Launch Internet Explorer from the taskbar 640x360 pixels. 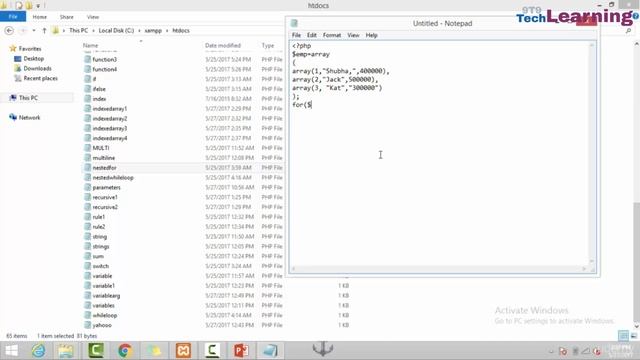39,351
